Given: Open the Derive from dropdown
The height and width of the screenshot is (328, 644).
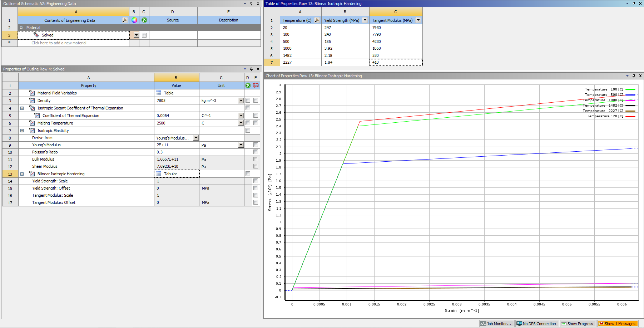Looking at the screenshot, I should click(196, 138).
